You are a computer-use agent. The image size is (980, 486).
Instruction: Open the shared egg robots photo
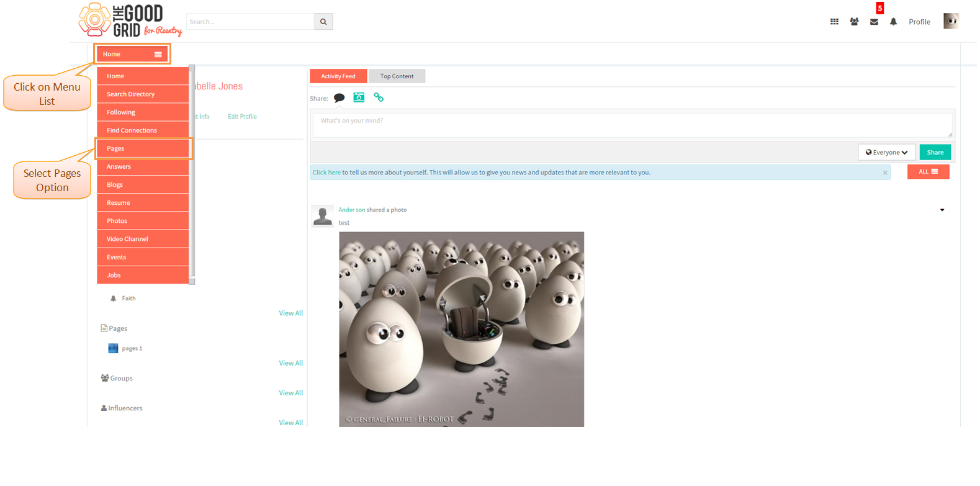[x=461, y=329]
